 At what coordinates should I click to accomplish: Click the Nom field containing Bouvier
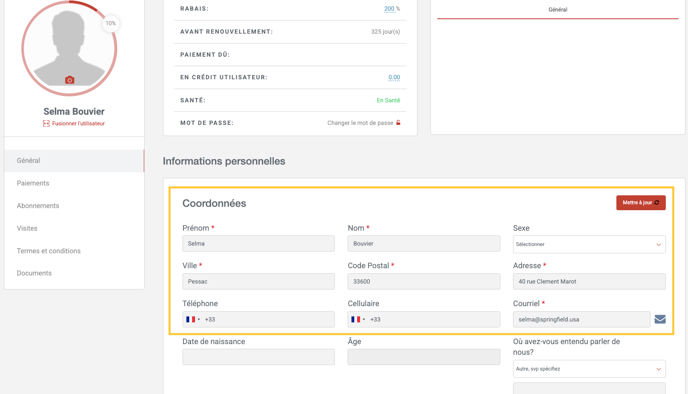423,244
